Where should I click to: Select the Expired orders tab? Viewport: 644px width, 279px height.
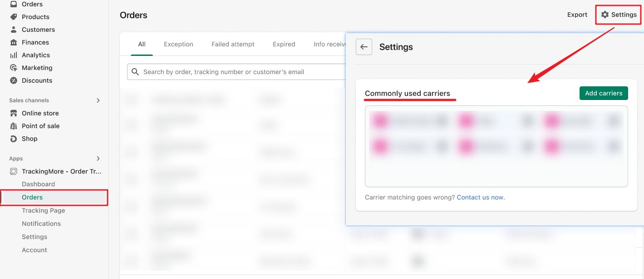[284, 44]
